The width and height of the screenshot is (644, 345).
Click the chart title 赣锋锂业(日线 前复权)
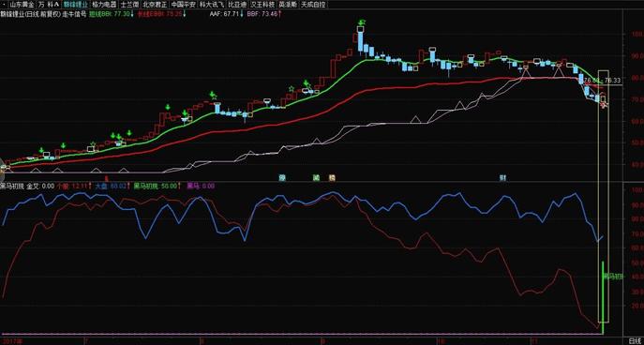click(31, 14)
